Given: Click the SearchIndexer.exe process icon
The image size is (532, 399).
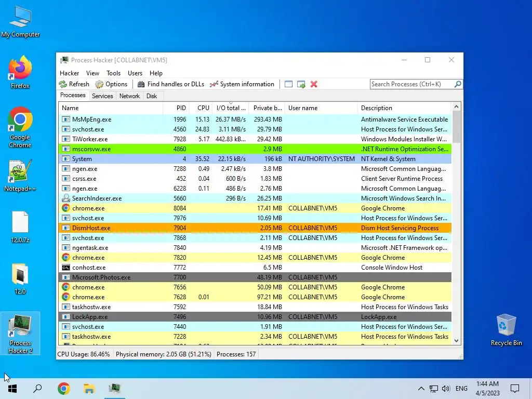Looking at the screenshot, I should [66, 198].
